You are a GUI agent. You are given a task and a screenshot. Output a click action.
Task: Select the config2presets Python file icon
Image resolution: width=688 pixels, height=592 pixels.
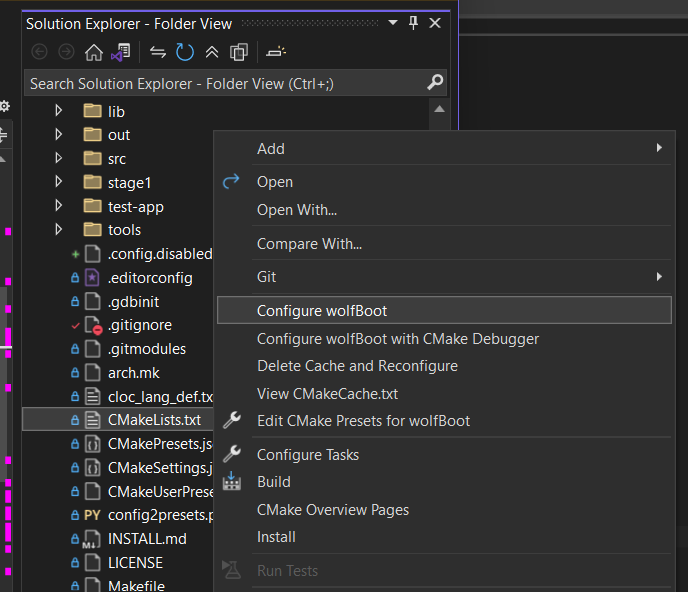tap(92, 515)
